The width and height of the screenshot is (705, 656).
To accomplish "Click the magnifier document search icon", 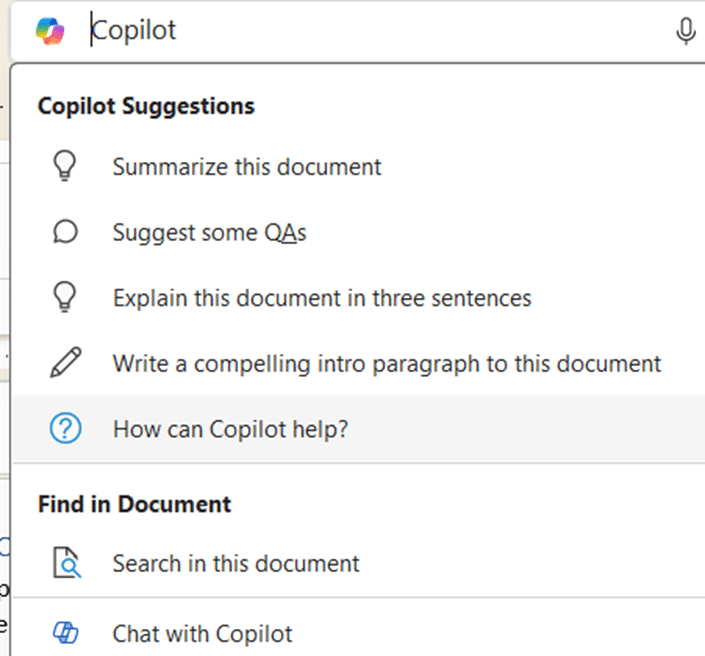I will [x=65, y=564].
